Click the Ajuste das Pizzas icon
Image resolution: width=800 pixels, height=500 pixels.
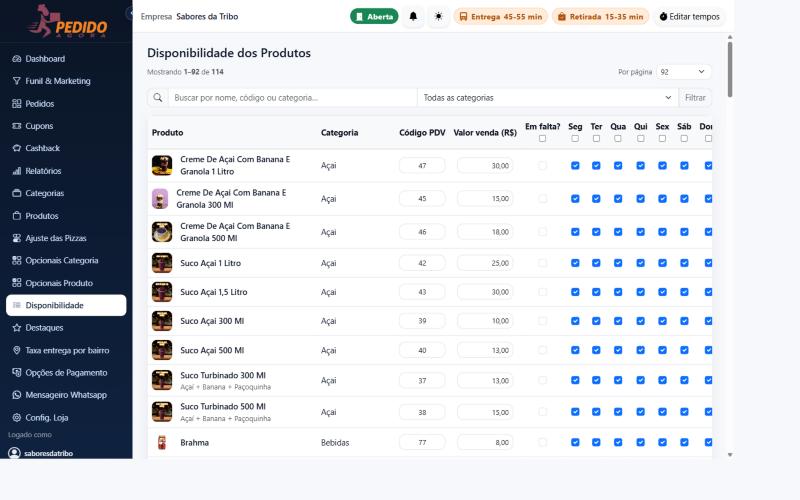(16, 238)
